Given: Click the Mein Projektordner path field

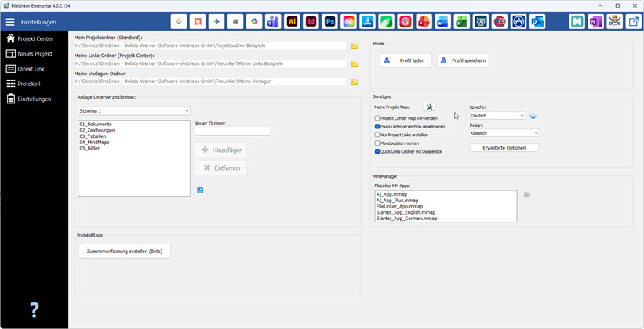Looking at the screenshot, I should pyautogui.click(x=210, y=46).
